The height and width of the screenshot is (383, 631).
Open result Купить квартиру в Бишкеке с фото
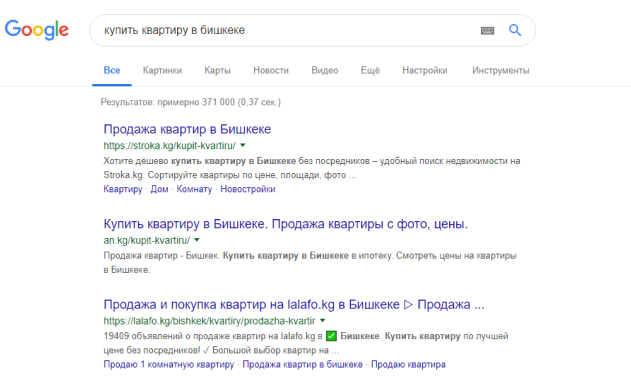286,224
